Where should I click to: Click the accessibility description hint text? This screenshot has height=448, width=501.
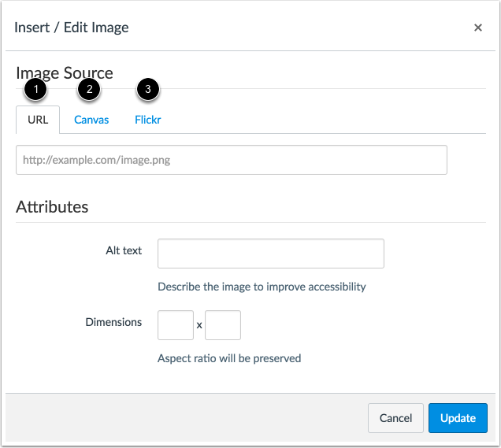tap(262, 287)
